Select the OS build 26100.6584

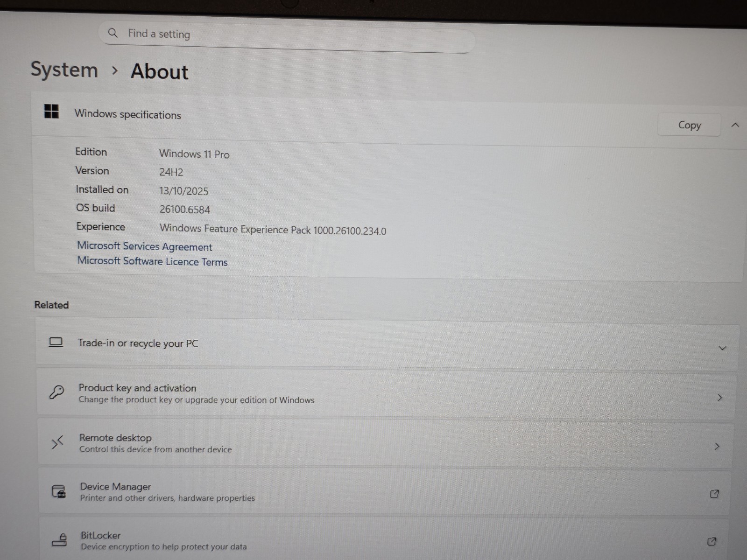click(185, 210)
